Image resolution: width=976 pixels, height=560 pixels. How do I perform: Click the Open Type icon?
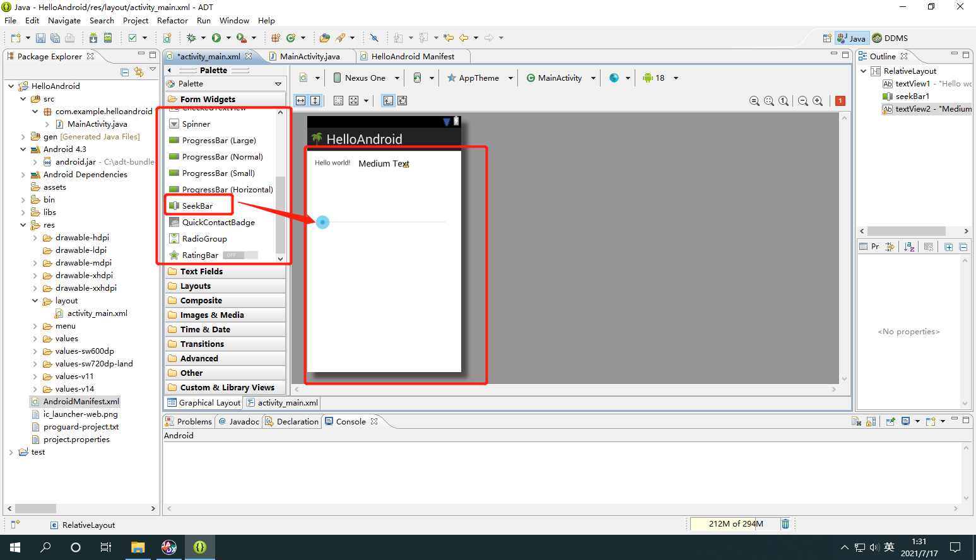click(325, 38)
